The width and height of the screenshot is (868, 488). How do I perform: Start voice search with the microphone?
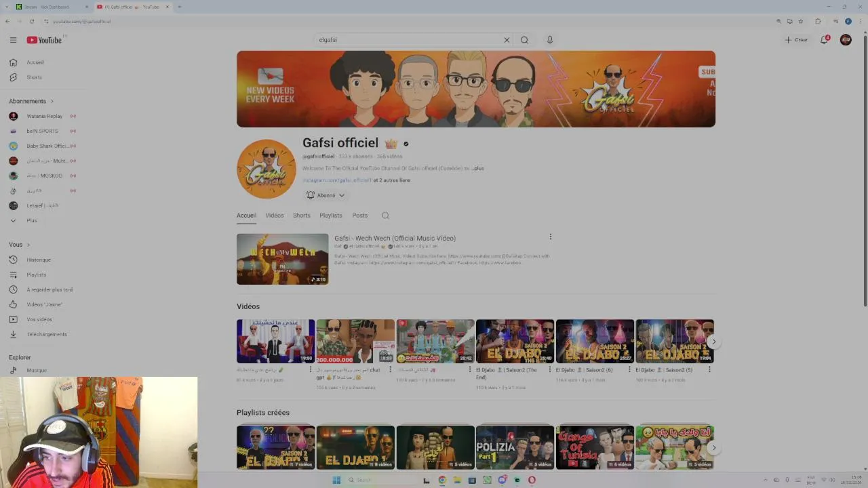(550, 40)
